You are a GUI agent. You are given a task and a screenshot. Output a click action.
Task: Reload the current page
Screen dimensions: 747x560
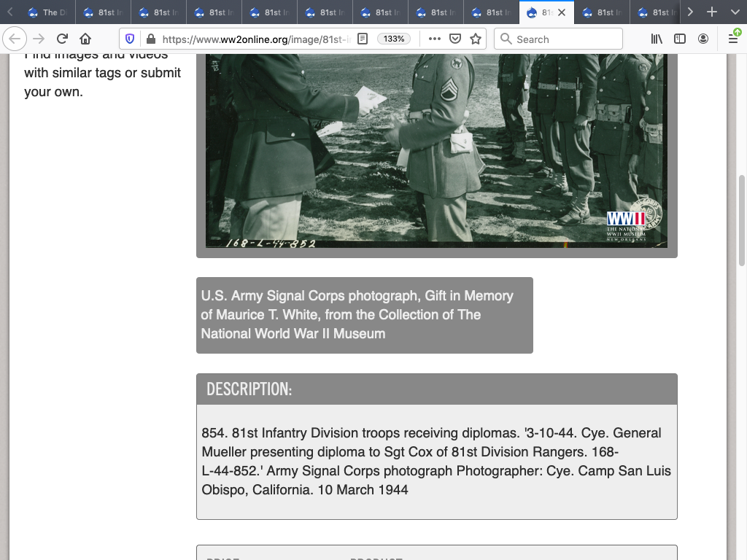63,39
